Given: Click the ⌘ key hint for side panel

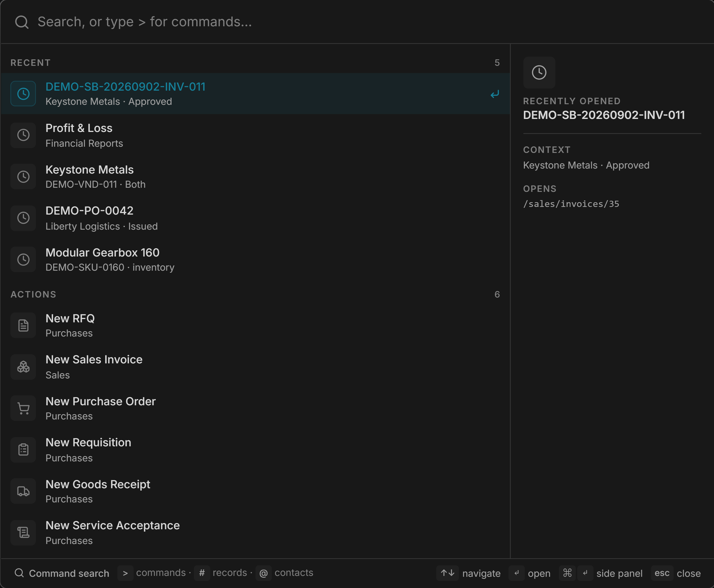Looking at the screenshot, I should 567,573.
